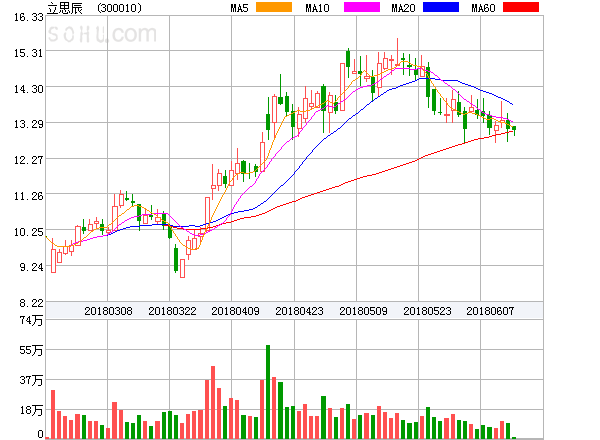The width and height of the screenshot is (600, 440).
Task: Click the red MA60 legend swatch
Action: [521, 7]
